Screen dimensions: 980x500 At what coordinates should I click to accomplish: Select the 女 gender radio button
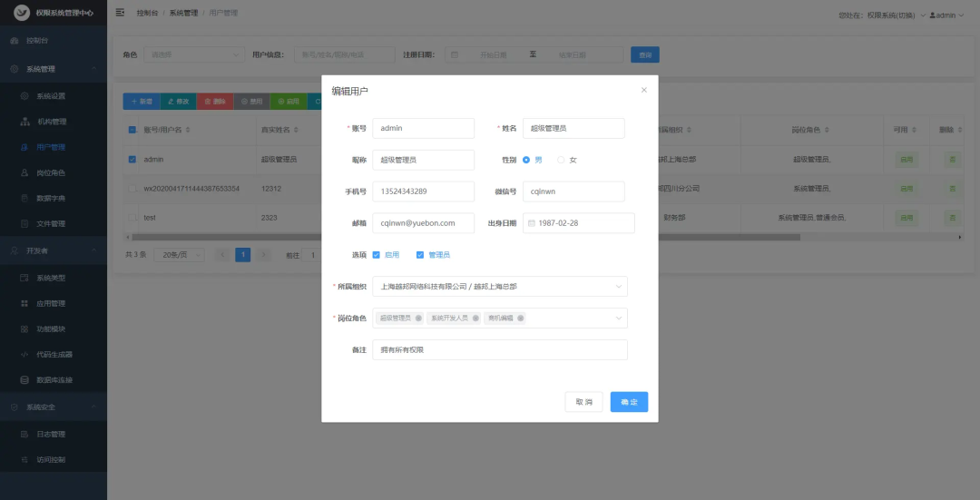tap(561, 160)
